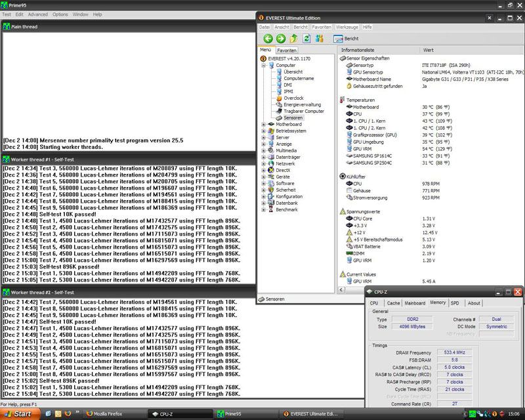This screenshot has height=420, width=525.
Task: Open the Ansicht menu in EVEREST
Action: tap(282, 27)
